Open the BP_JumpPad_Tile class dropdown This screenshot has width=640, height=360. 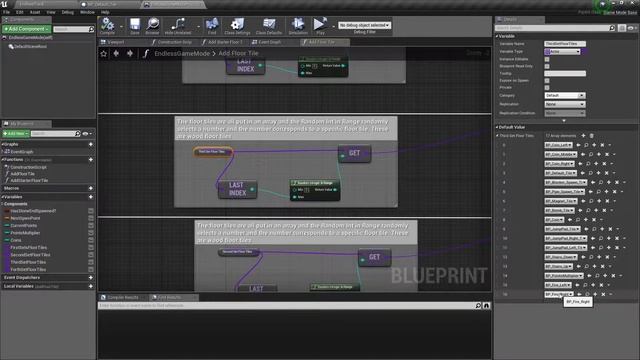pyautogui.click(x=562, y=229)
